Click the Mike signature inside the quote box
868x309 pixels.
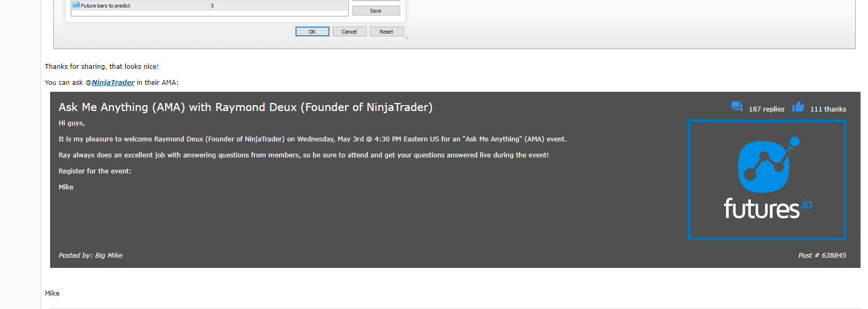pos(66,187)
